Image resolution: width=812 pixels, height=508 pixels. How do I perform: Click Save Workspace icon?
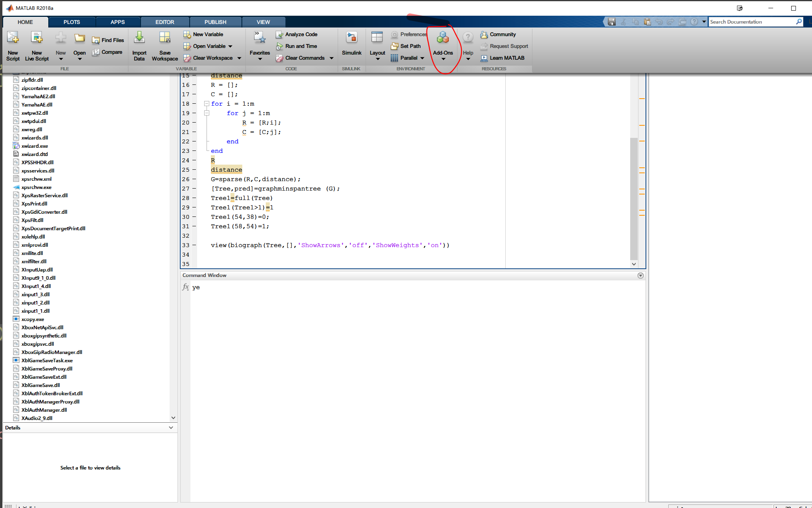point(165,38)
